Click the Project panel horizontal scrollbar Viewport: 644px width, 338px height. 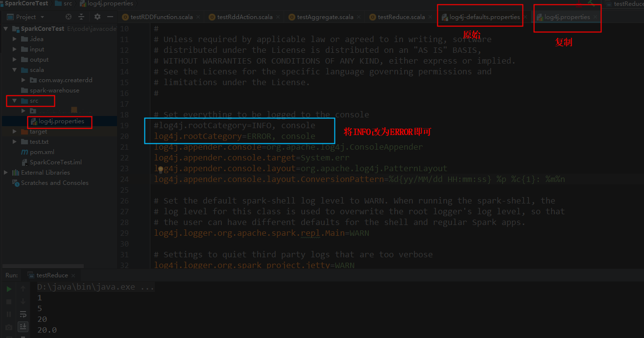[42, 267]
